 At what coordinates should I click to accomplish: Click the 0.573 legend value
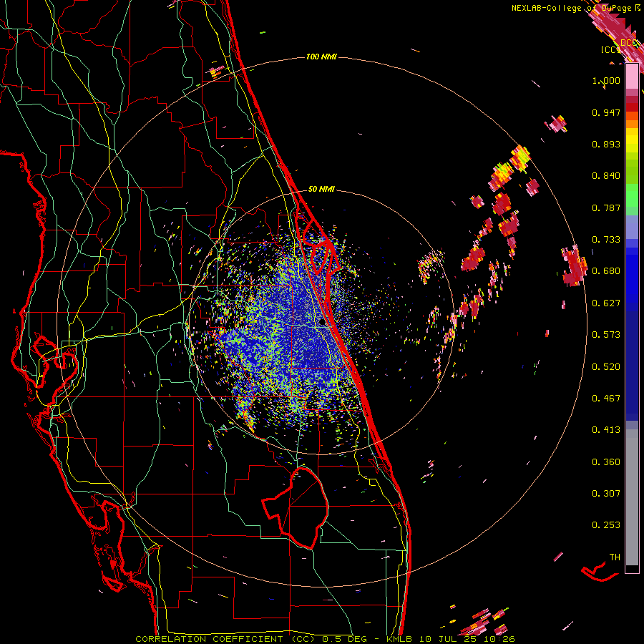point(606,335)
